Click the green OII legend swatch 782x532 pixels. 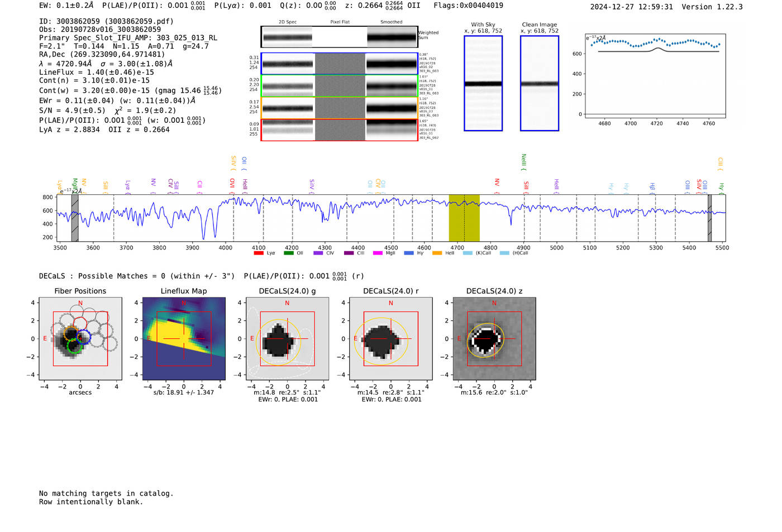[x=288, y=253]
